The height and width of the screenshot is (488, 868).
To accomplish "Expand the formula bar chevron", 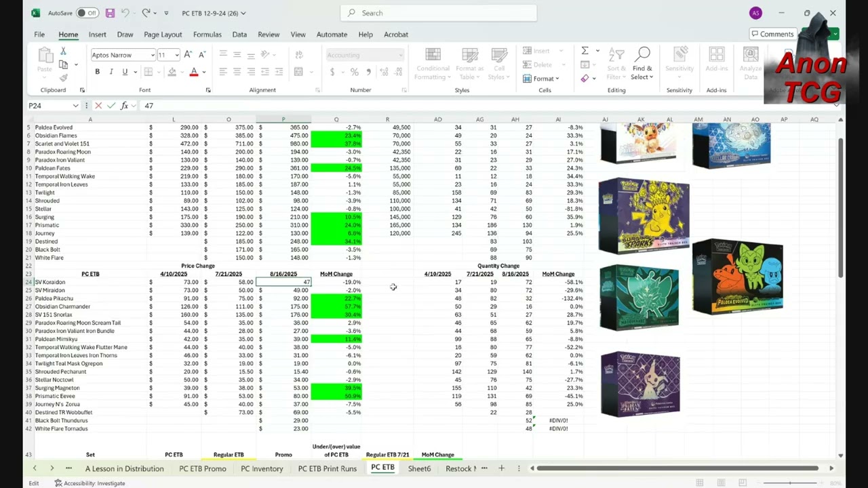I will click(835, 106).
